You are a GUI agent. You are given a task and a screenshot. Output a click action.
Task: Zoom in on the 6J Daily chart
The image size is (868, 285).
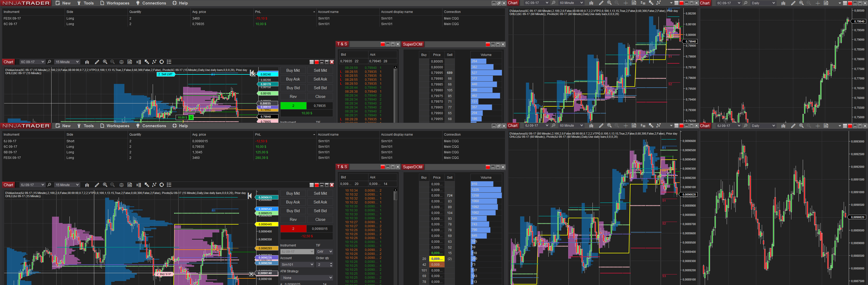(801, 126)
